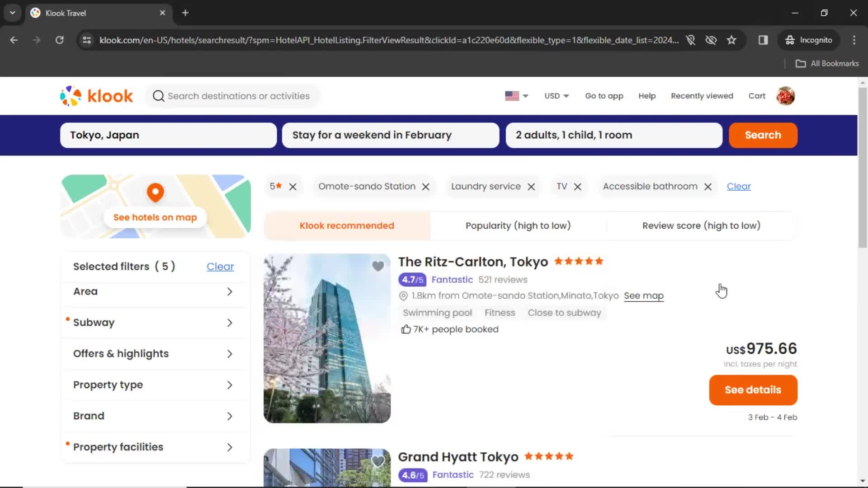Screen dimensions: 868x488
Task: Sort by Popularity (high to low)
Action: (518, 225)
